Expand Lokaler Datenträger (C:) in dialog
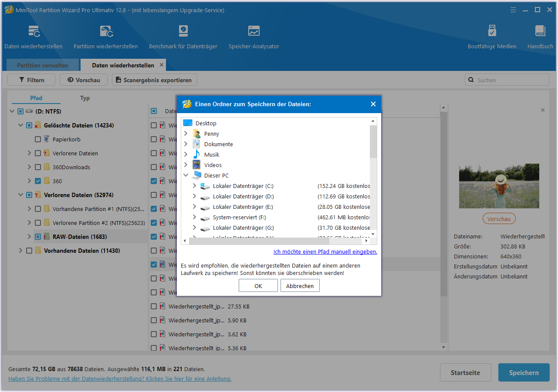This screenshot has width=558, height=392. coord(195,186)
